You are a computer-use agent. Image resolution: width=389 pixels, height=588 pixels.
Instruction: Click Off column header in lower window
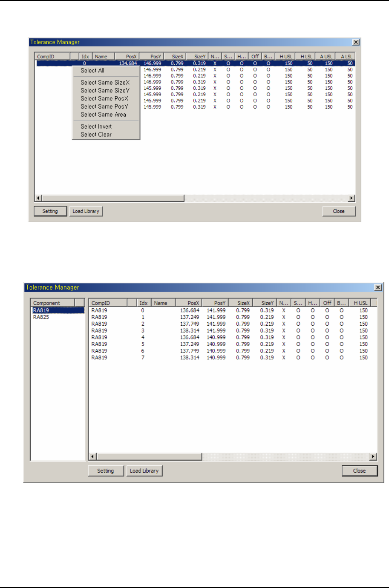click(x=327, y=303)
